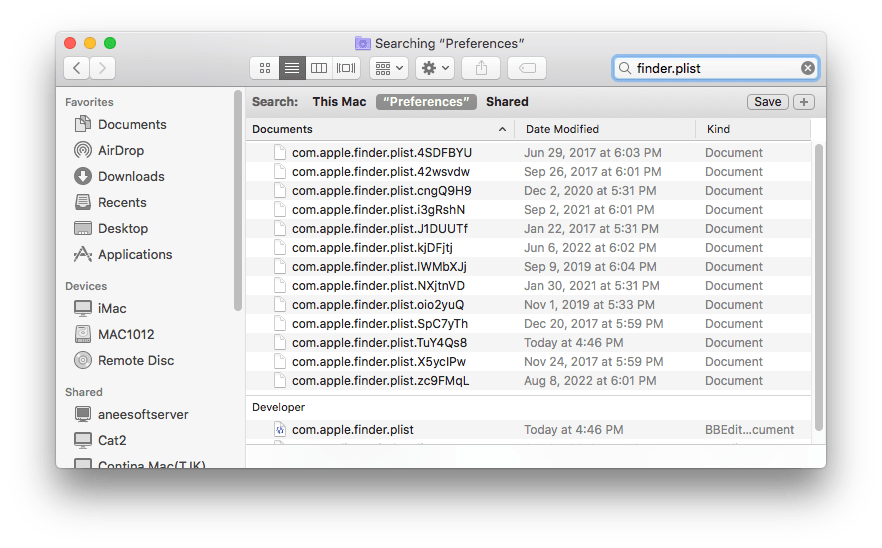
Task: Set search scope to Shared
Action: pyautogui.click(x=507, y=102)
